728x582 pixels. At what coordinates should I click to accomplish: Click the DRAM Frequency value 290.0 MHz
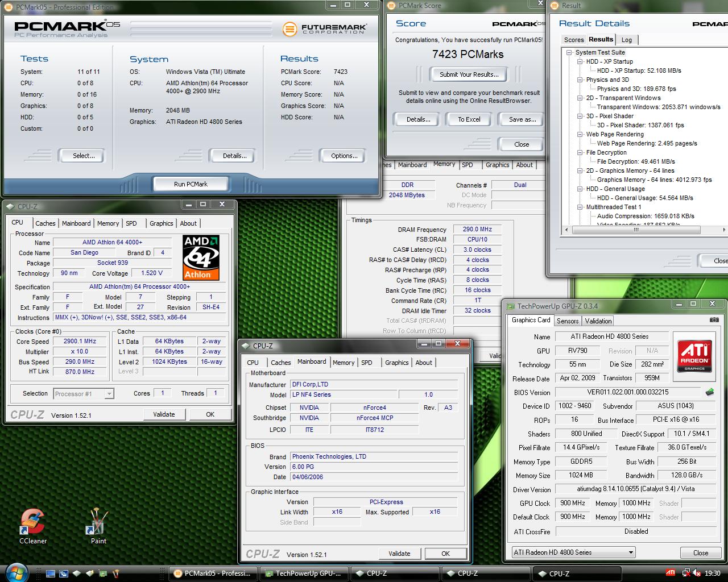coord(478,230)
